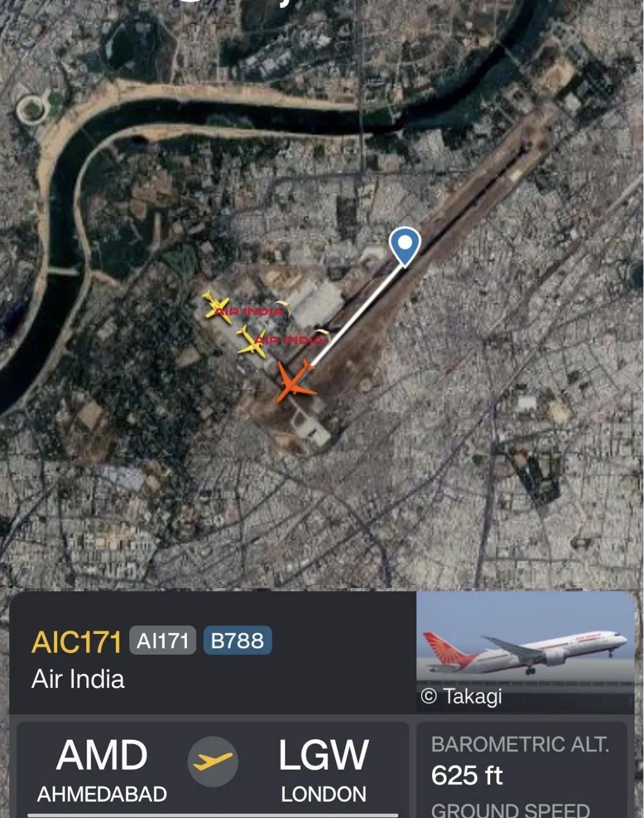This screenshot has height=818, width=644.
Task: Tap the Air India airline name
Action: coord(78,679)
